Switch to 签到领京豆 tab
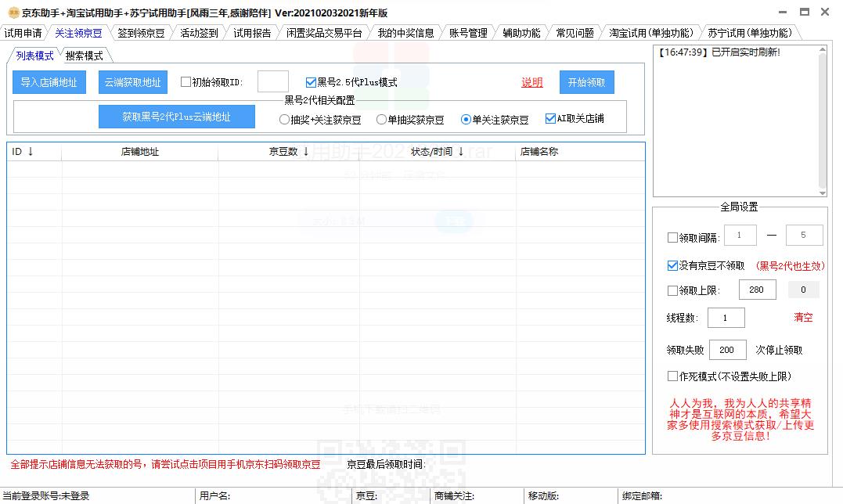The image size is (843, 504). pyautogui.click(x=141, y=33)
